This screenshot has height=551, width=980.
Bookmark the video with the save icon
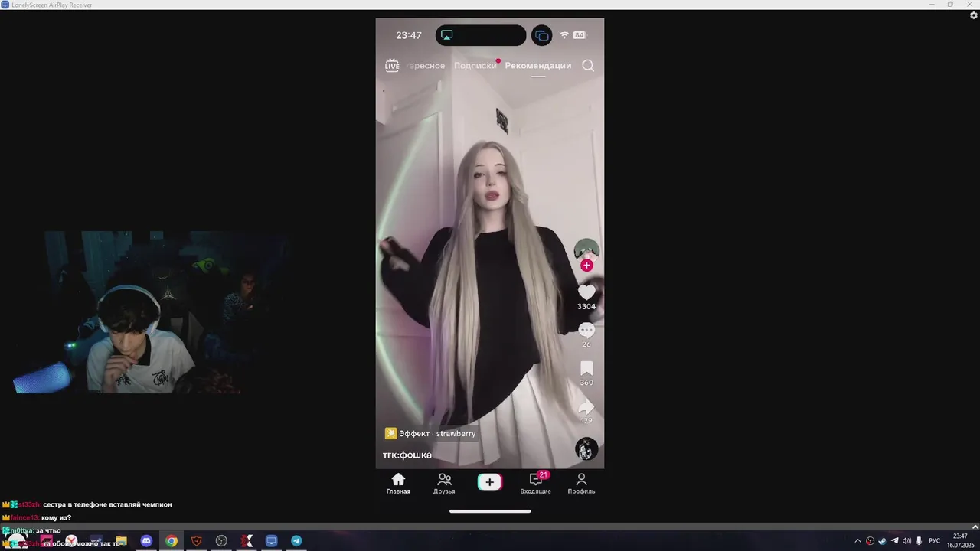click(586, 369)
